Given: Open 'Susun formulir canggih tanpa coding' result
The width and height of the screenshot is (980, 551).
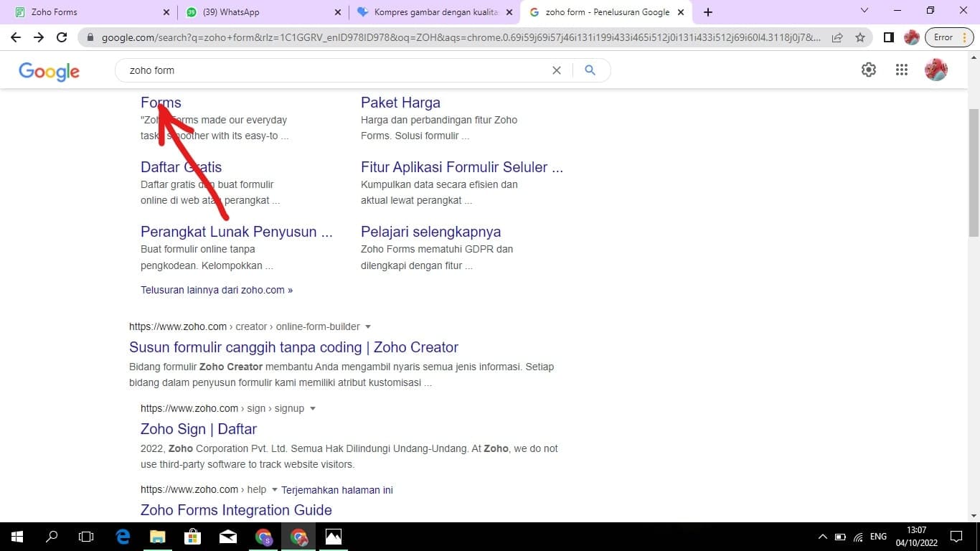Looking at the screenshot, I should 293,347.
